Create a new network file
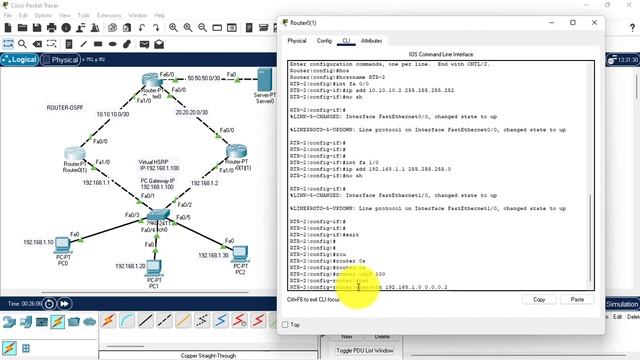640x360 pixels. 8,28
